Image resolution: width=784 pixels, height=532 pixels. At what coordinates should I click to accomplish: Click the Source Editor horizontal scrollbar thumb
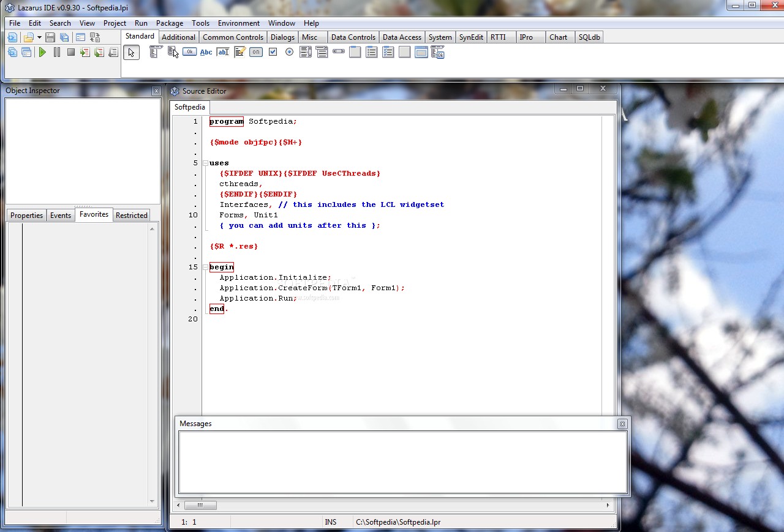pyautogui.click(x=200, y=506)
